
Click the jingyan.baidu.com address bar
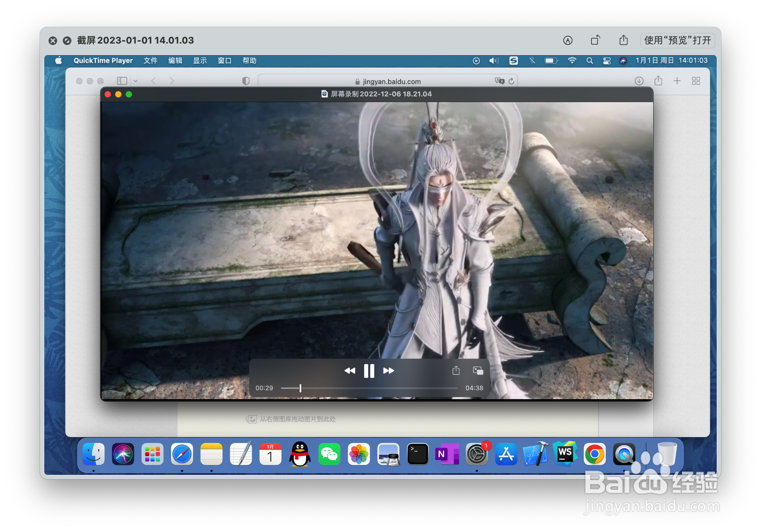[388, 81]
